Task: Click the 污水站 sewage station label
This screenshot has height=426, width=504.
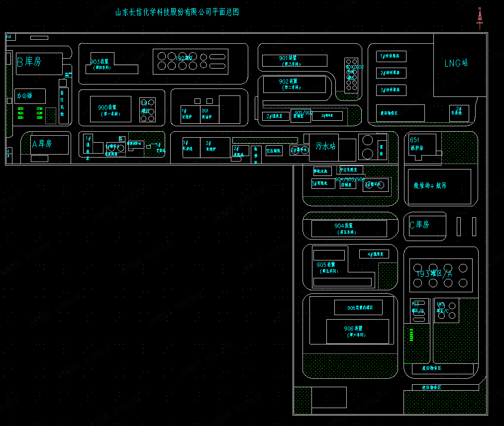Action: (325, 146)
